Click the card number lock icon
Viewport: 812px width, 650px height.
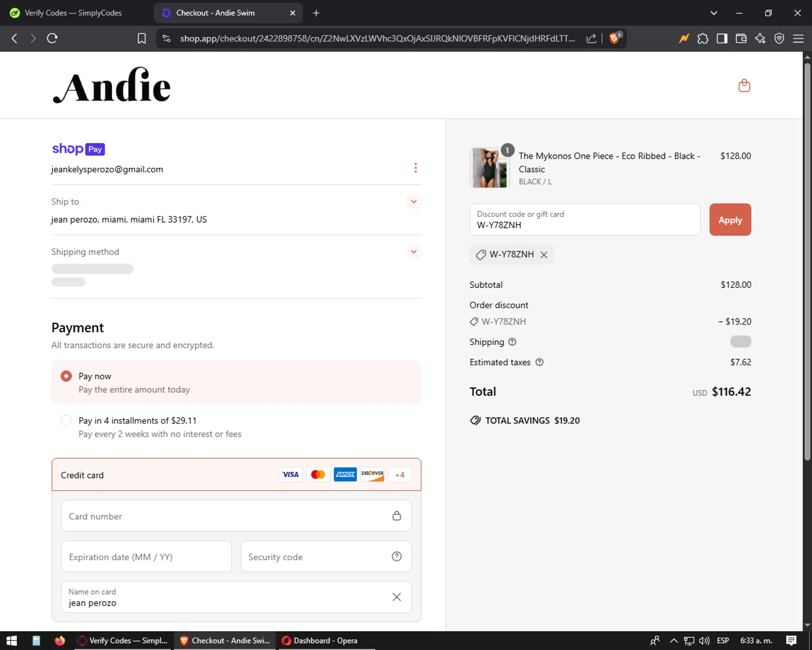(397, 516)
